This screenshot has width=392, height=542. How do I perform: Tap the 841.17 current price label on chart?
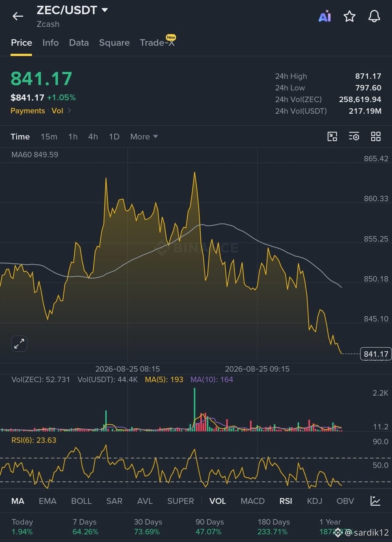click(376, 354)
